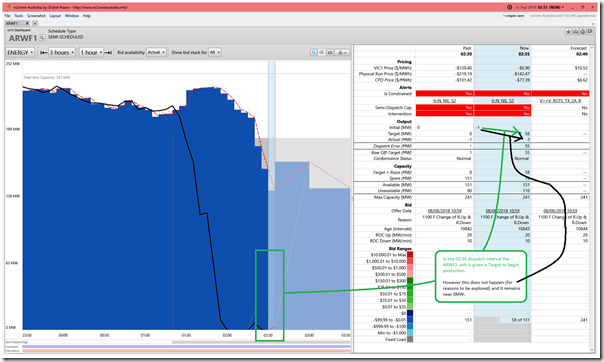Open the 1 hour look-ahead dropdown
Screen dimensions: 604x362
[x=91, y=52]
